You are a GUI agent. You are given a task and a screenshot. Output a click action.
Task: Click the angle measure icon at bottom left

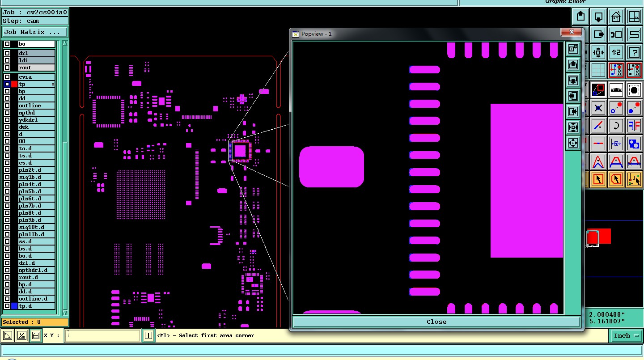pos(21,335)
